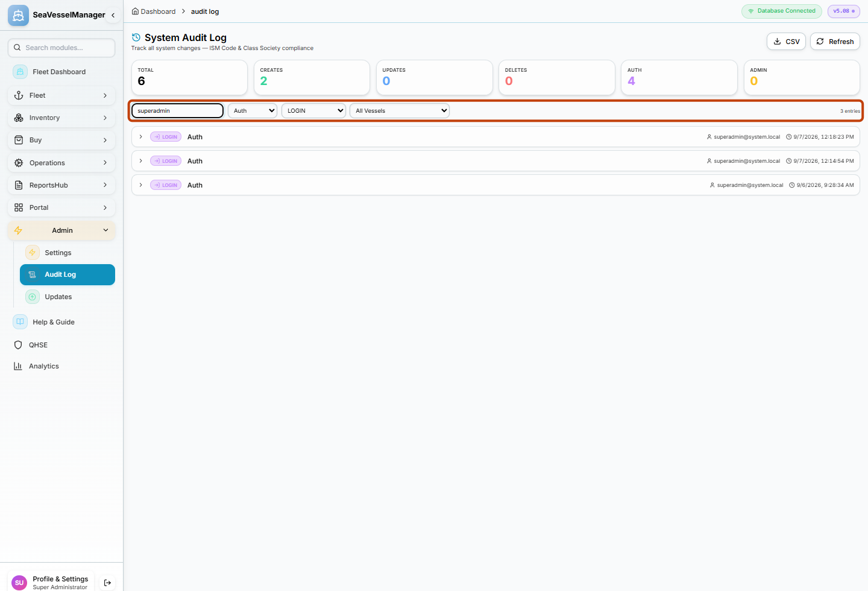The height and width of the screenshot is (591, 868).
Task: Click the logout icon near Profile
Action: 107,583
